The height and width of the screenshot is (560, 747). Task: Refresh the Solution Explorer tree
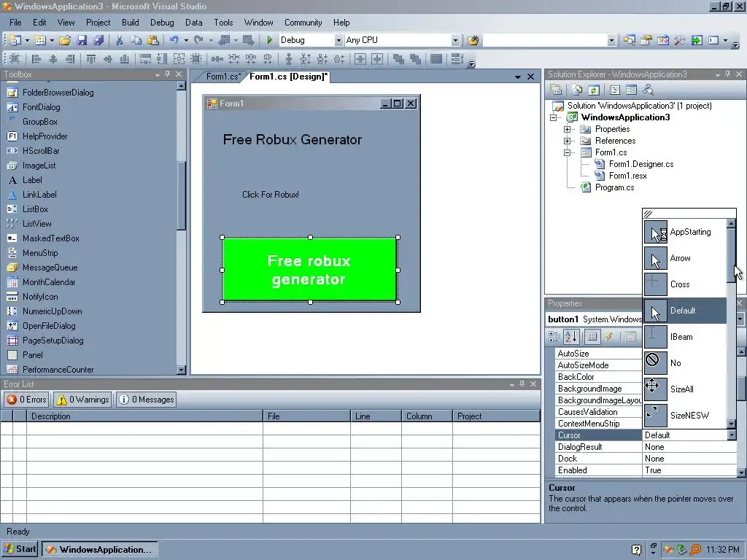tap(594, 90)
